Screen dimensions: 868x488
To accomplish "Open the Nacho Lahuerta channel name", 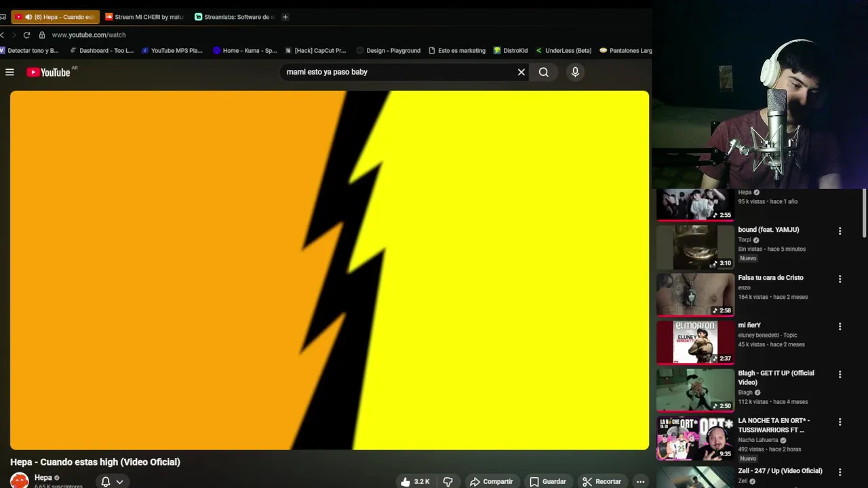I will (759, 440).
